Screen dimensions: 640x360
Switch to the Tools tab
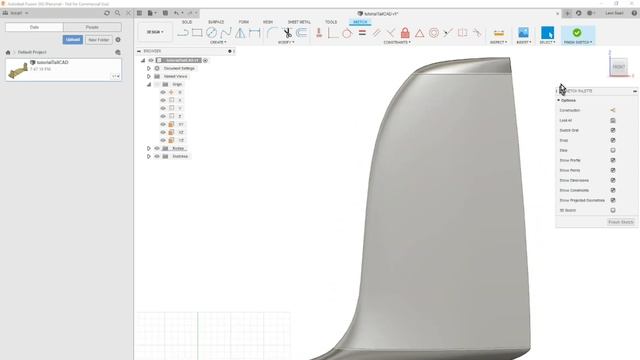331,22
